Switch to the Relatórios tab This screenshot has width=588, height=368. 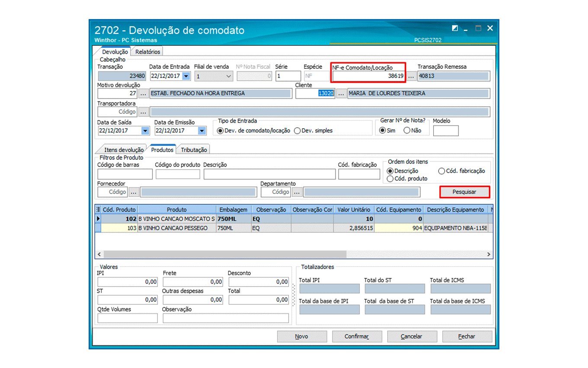click(147, 52)
